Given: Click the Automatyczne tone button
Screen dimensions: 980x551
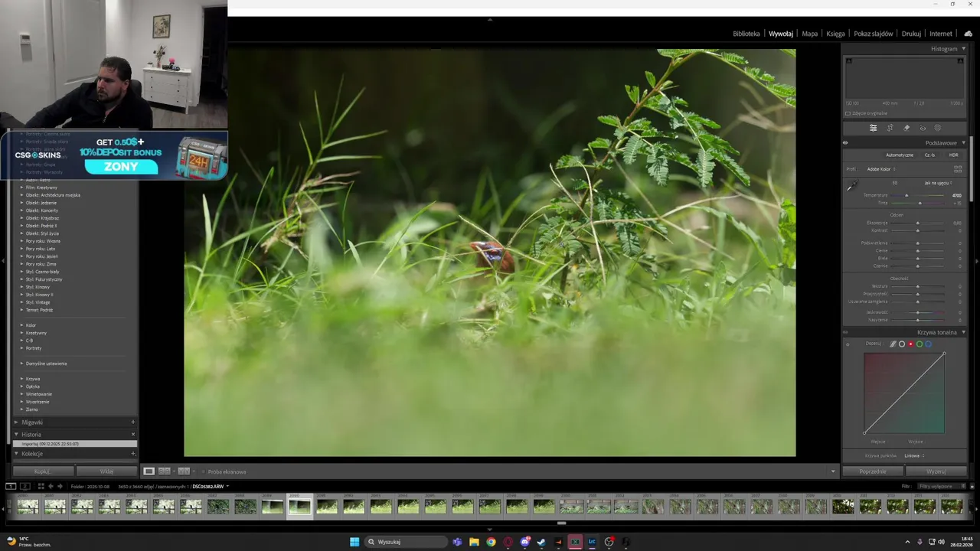Looking at the screenshot, I should [900, 155].
